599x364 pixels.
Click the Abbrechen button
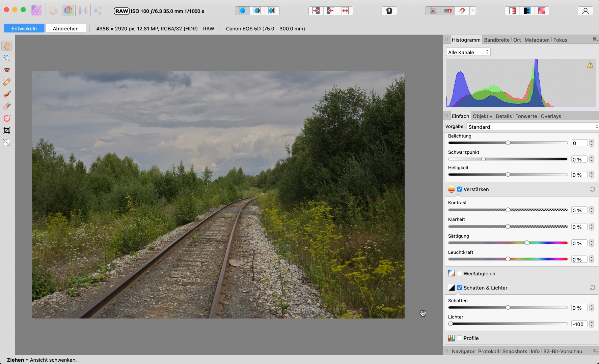pos(66,29)
